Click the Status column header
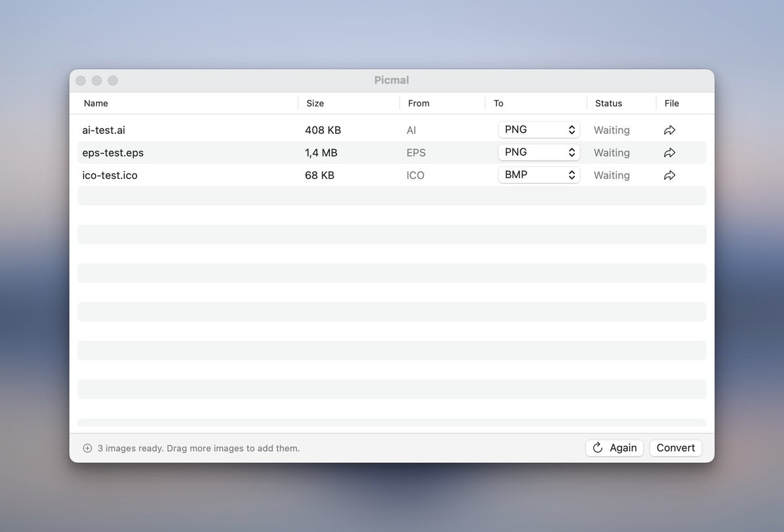The width and height of the screenshot is (784, 532). click(608, 103)
